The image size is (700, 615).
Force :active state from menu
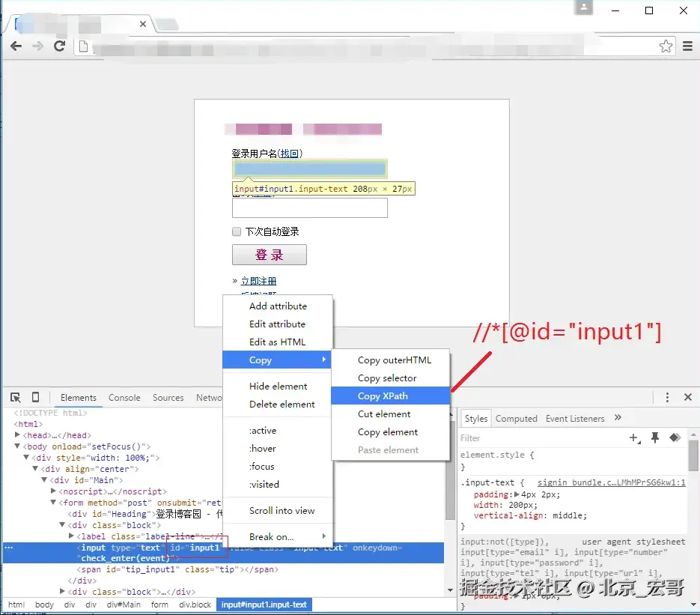(278, 430)
